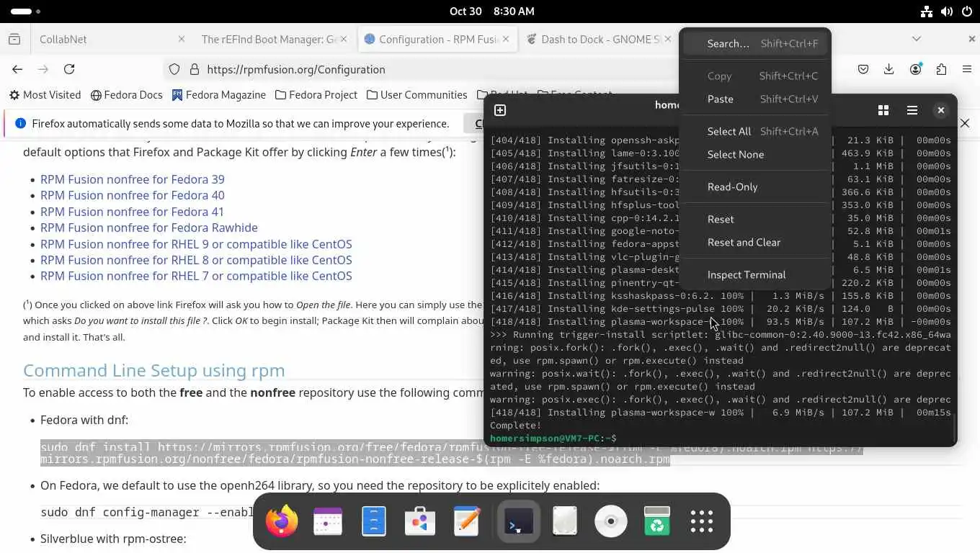The image size is (980, 553).
Task: Open the Files app in dock
Action: point(374,521)
